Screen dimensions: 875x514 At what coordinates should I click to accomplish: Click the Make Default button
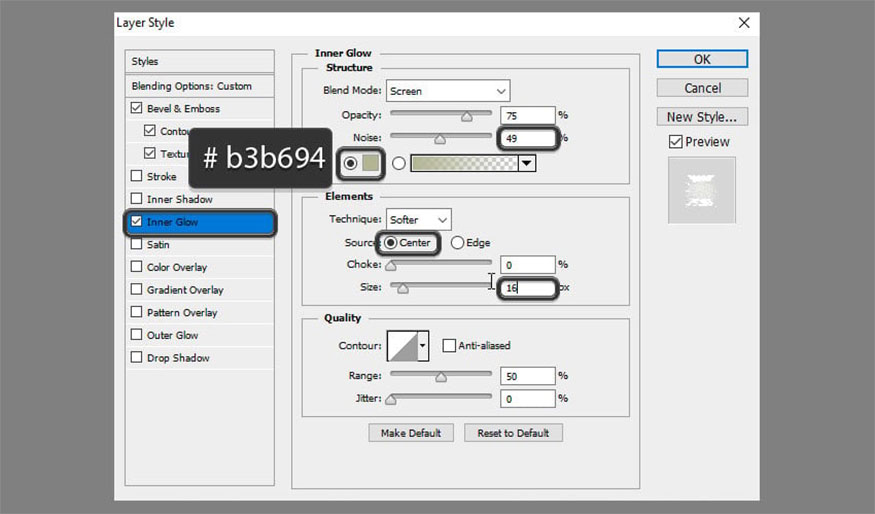pyautogui.click(x=411, y=433)
